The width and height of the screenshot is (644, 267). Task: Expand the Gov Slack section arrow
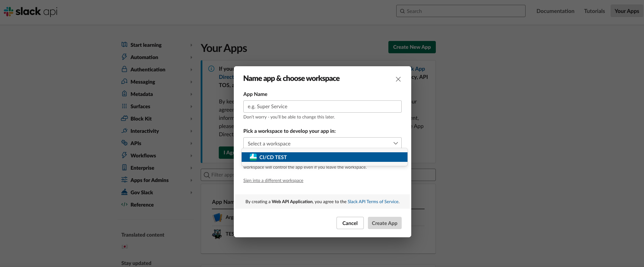[191, 193]
